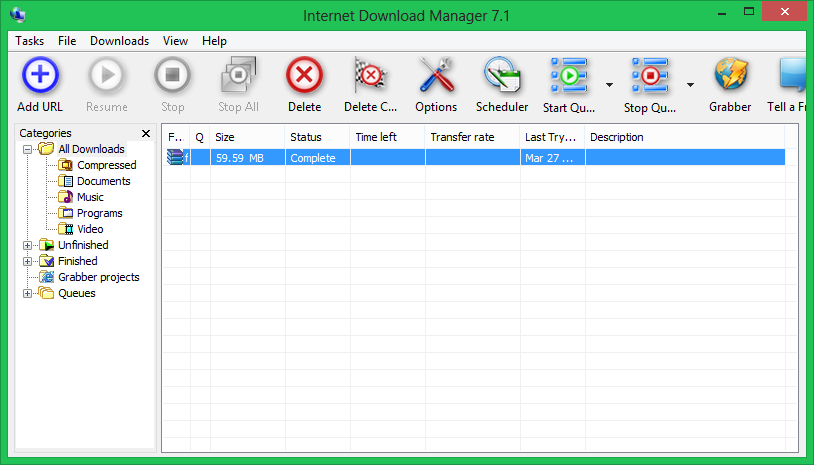
Task: Click the Video folder icon
Action: coord(65,229)
